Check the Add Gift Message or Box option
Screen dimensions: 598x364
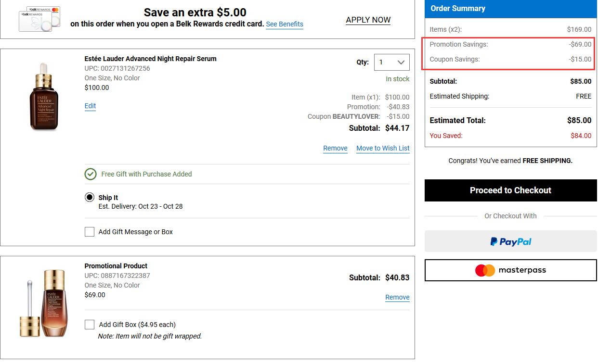90,232
